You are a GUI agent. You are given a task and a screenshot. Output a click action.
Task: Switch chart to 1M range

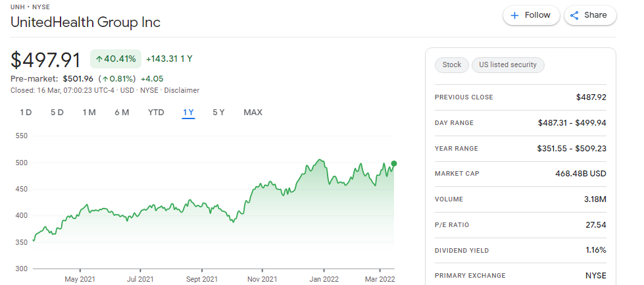[89, 113]
